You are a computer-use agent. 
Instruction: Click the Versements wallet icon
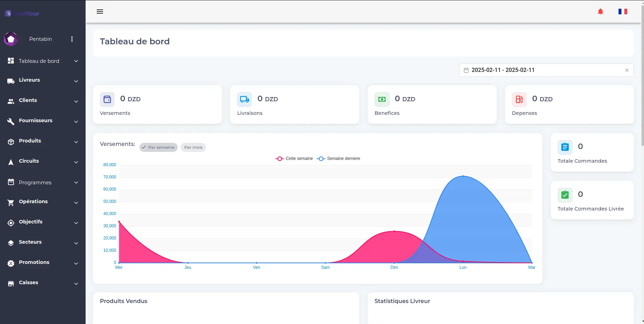107,100
